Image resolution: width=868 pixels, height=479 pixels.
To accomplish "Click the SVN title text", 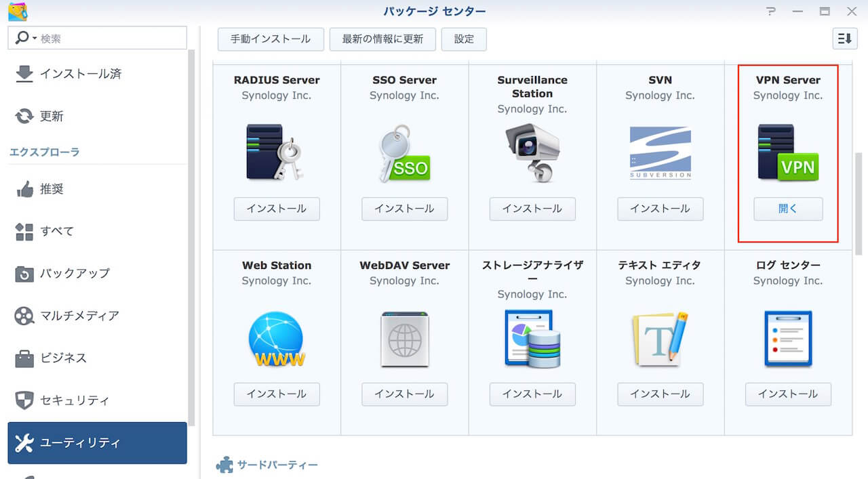I will (660, 80).
